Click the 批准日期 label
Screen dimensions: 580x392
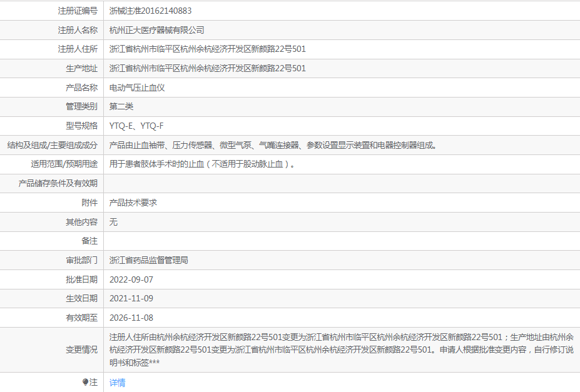pyautogui.click(x=82, y=279)
